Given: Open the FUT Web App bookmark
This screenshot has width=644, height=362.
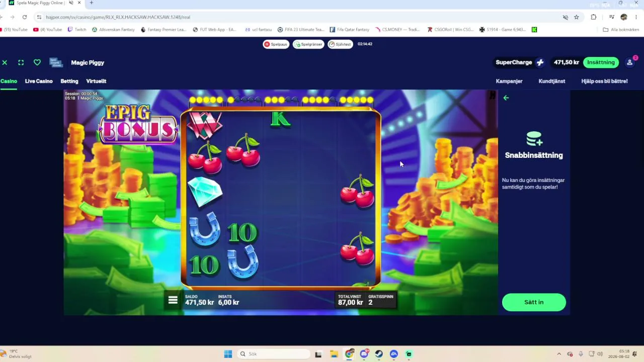Looking at the screenshot, I should (214, 30).
